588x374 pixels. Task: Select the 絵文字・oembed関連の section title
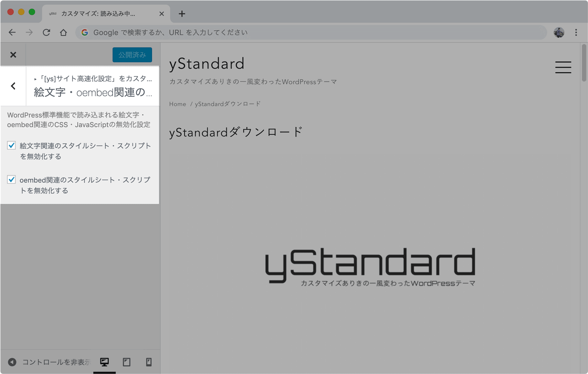tap(93, 92)
